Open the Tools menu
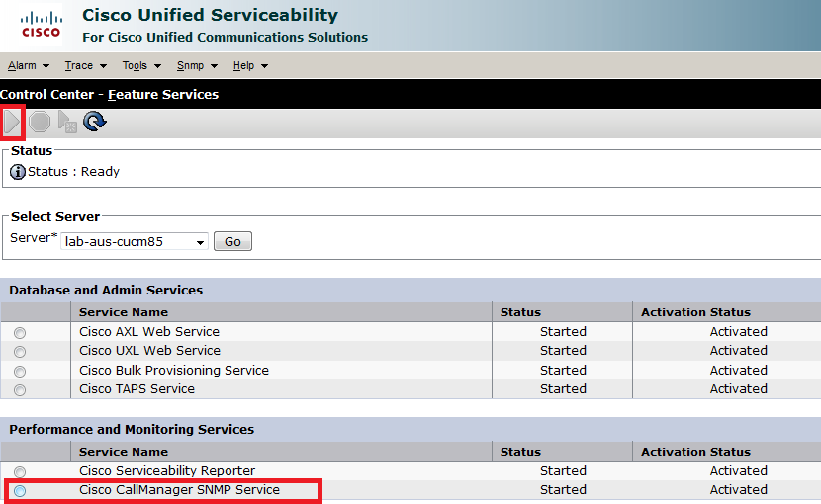The width and height of the screenshot is (821, 504). click(x=135, y=65)
